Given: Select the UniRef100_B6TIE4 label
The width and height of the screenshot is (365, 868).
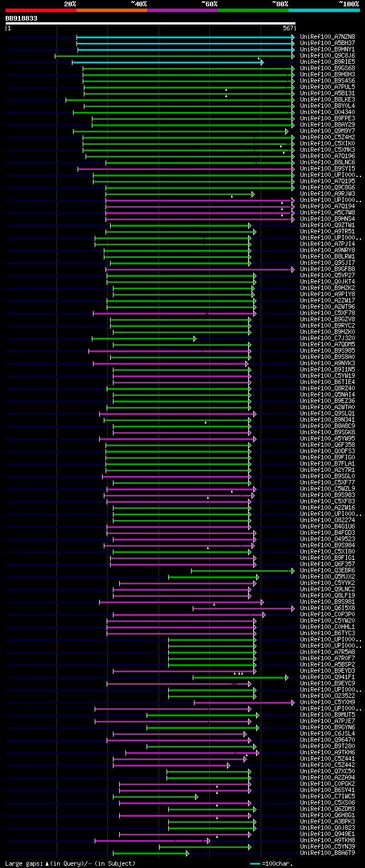Looking at the screenshot, I should pos(327,382).
